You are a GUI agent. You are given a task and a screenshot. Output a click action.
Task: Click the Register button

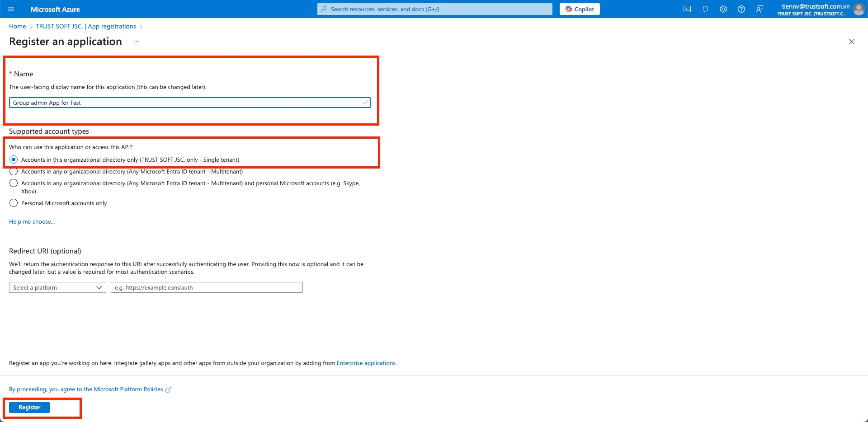(29, 407)
